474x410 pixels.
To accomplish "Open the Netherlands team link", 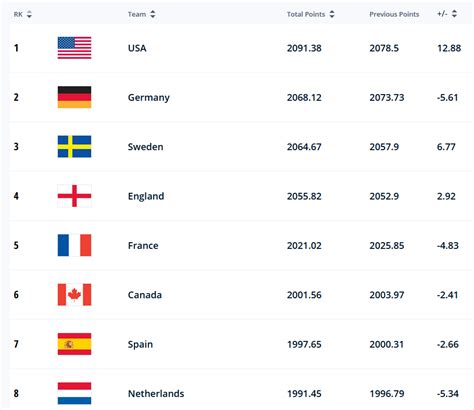I will [156, 393].
